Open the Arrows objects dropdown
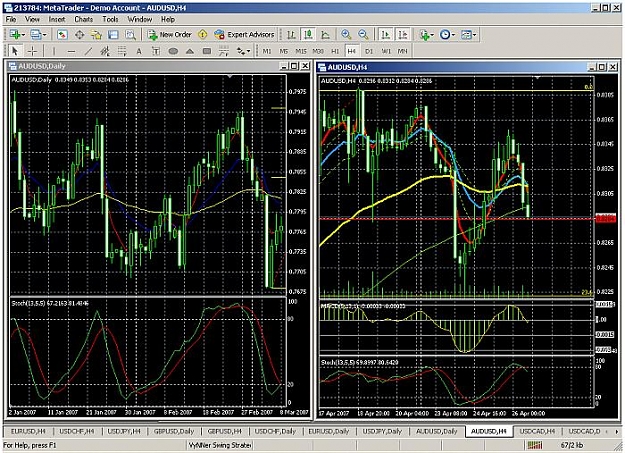The image size is (625, 453). pyautogui.click(x=243, y=51)
